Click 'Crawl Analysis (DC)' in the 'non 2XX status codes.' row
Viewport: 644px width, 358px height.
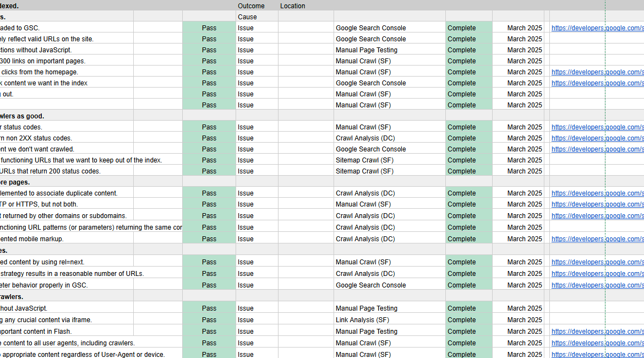389,138
